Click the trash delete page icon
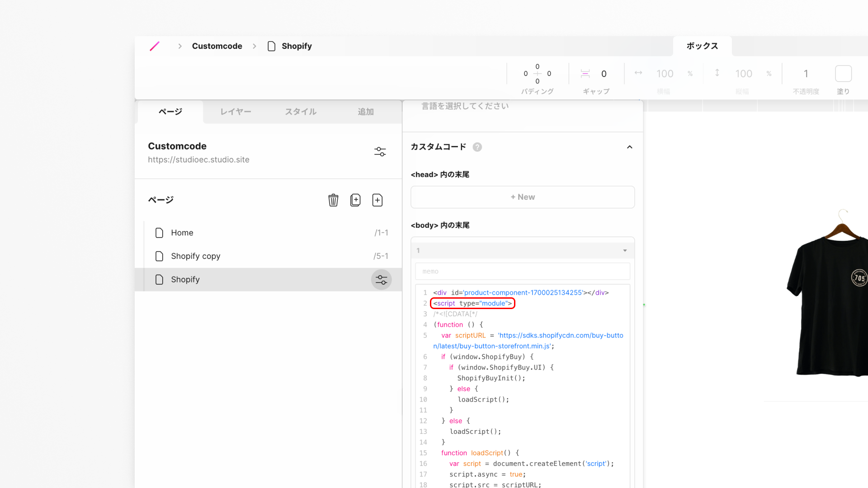This screenshot has width=868, height=488. pos(333,200)
